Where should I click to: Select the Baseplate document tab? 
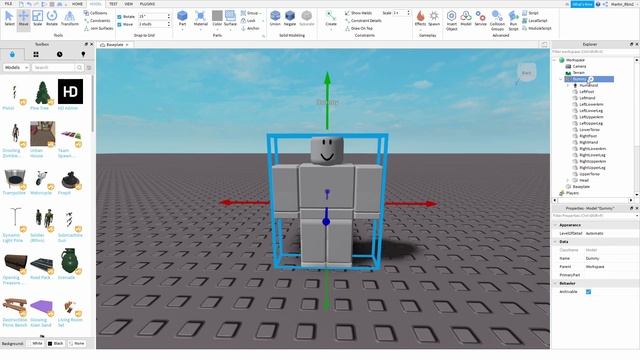(x=114, y=44)
